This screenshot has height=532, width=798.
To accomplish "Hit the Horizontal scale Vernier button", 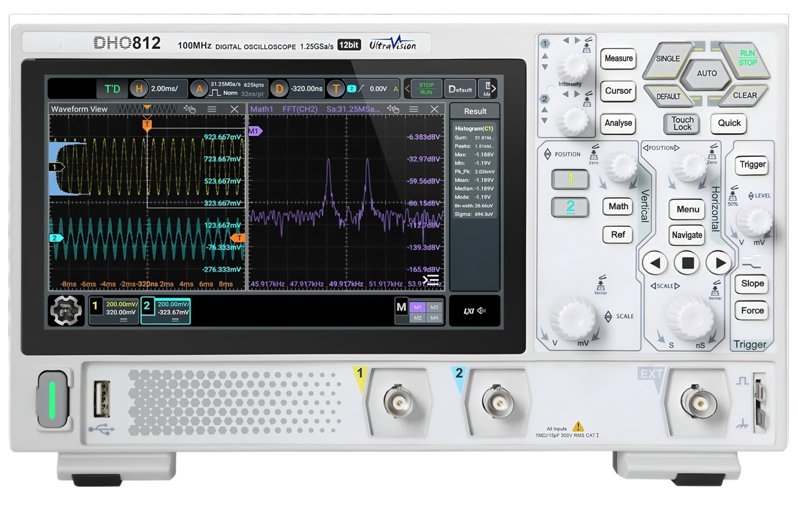I will [x=715, y=290].
